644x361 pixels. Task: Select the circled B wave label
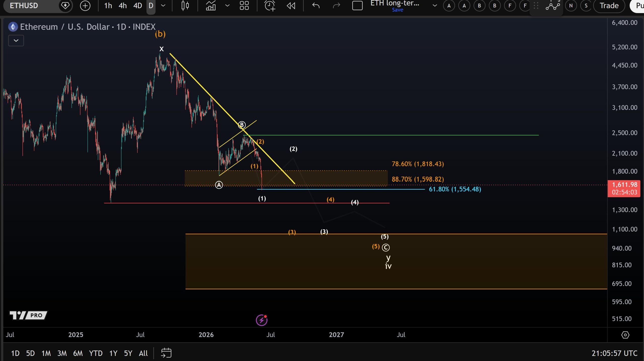coord(242,125)
